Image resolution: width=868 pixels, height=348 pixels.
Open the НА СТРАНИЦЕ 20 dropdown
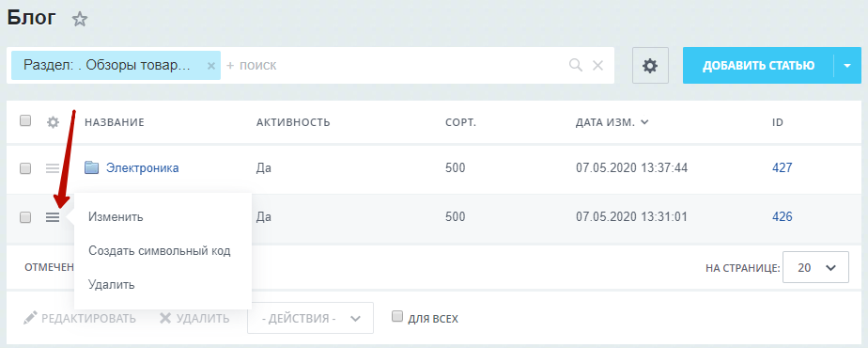point(815,267)
